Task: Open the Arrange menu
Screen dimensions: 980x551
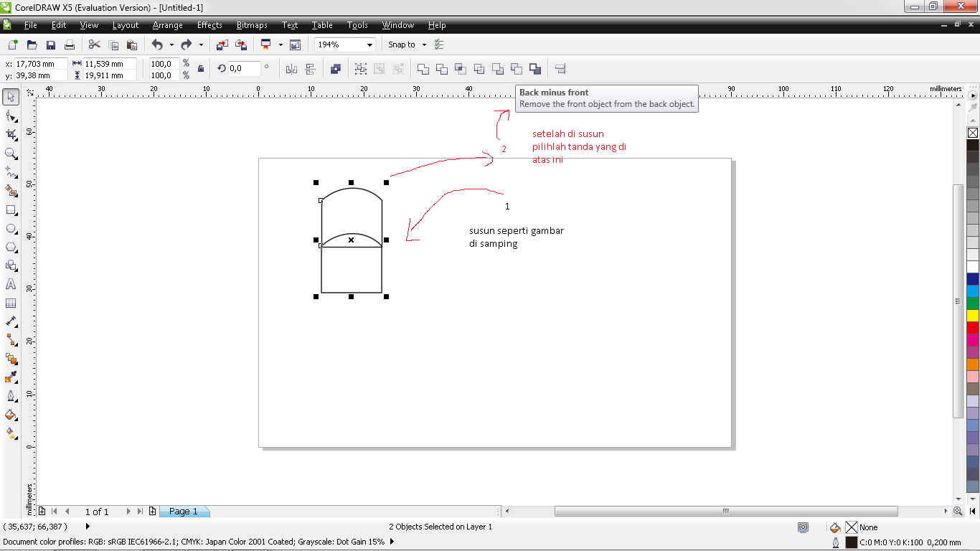Action: [167, 25]
